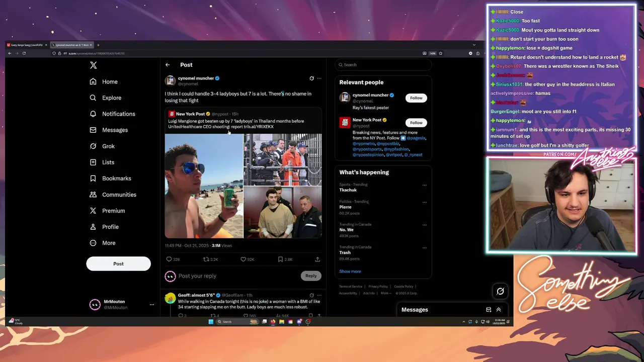Screen dimensions: 644x362
Task: Expand the Messages drawer
Action: pyautogui.click(x=499, y=310)
